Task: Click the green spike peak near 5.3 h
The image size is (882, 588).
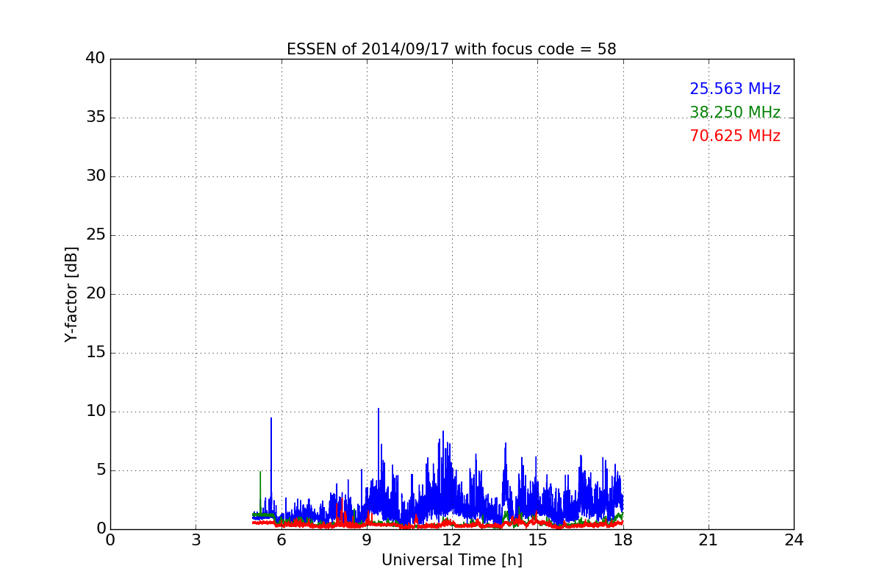Action: (x=260, y=473)
